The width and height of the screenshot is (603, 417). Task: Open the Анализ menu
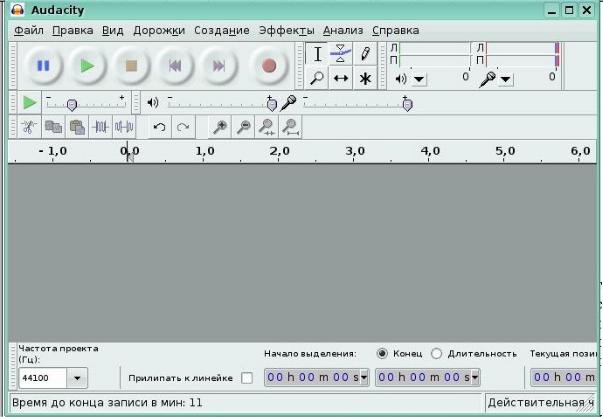343,30
